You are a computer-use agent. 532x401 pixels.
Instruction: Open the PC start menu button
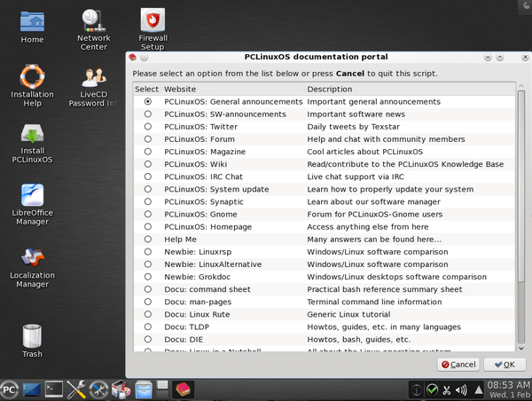point(10,389)
